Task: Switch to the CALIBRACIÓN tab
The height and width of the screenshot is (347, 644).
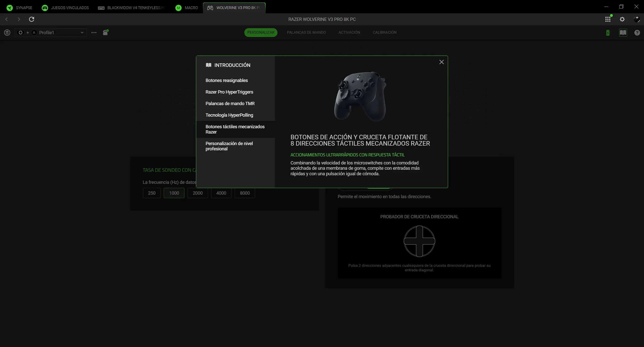Action: click(x=384, y=32)
